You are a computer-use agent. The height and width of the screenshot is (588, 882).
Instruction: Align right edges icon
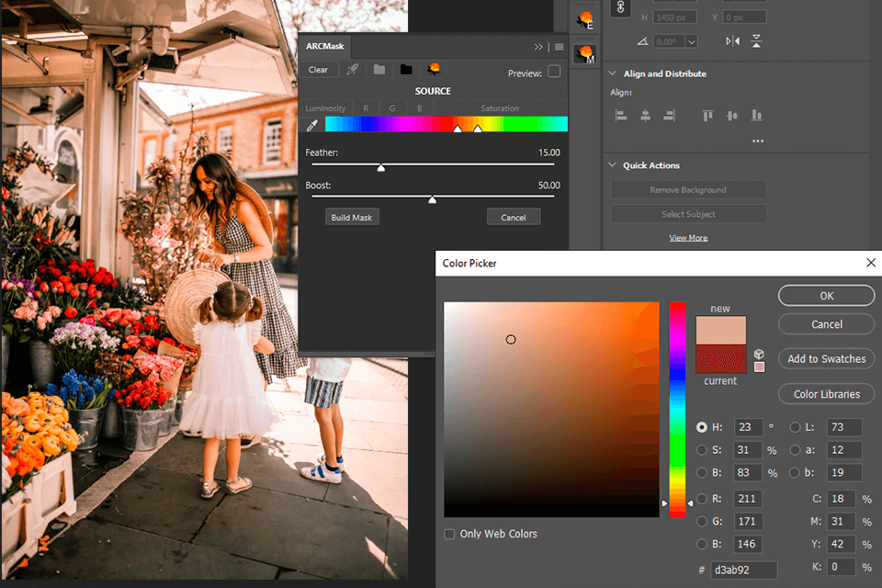pyautogui.click(x=669, y=116)
